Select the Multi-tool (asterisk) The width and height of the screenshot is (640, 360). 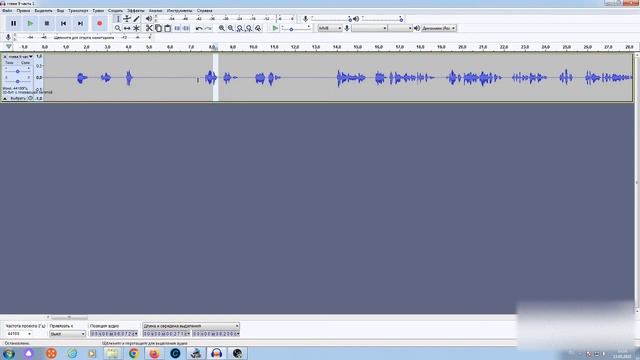(x=136, y=28)
